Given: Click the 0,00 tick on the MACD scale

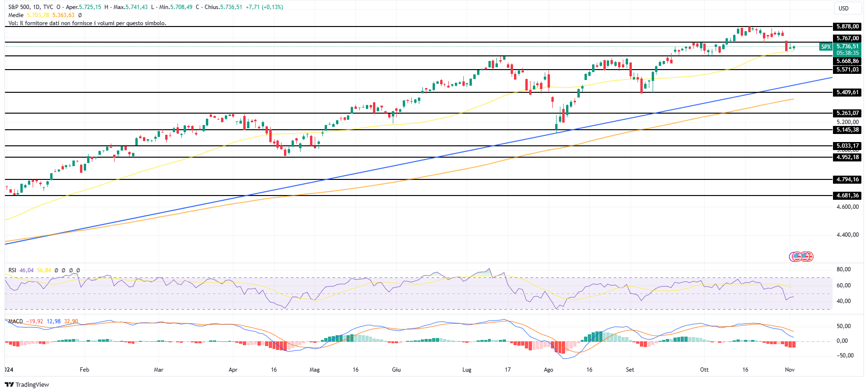Looking at the screenshot, I should click(842, 341).
